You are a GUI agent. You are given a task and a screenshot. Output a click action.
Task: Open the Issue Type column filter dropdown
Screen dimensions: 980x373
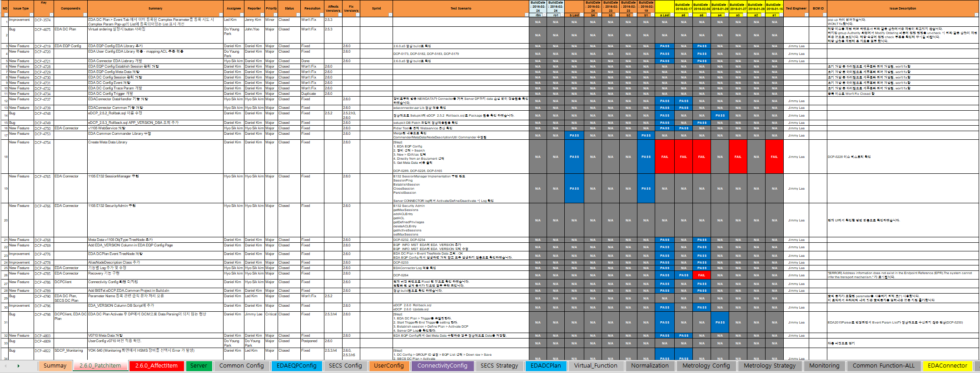click(32, 15)
